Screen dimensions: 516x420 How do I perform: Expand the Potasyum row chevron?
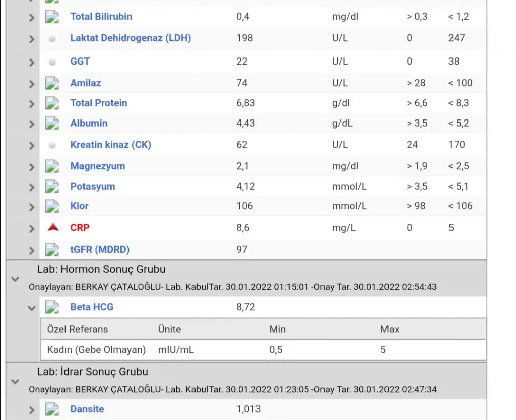pyautogui.click(x=32, y=187)
